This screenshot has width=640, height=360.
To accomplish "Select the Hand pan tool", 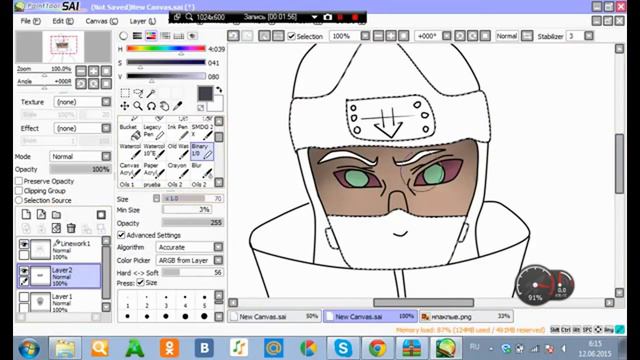I will [164, 107].
